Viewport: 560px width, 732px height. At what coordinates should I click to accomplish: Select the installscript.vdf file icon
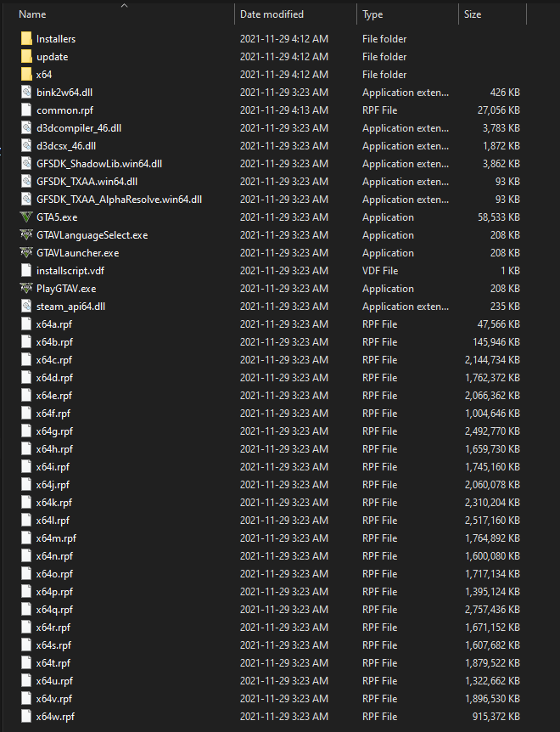tap(26, 270)
